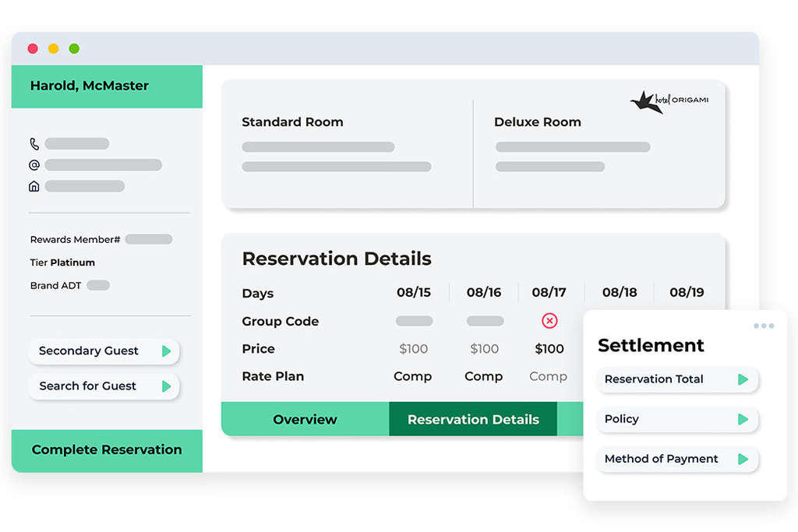
Task: Click the Hotel Origami bird logo
Action: (x=646, y=101)
